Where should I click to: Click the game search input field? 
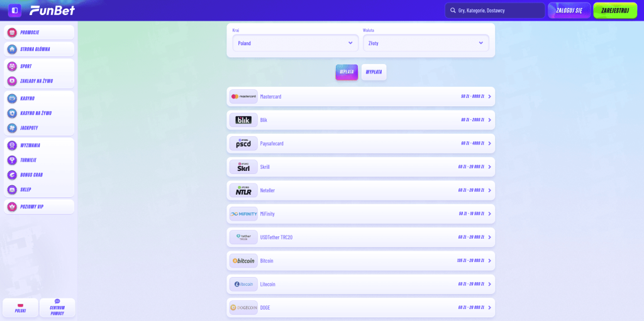click(494, 11)
